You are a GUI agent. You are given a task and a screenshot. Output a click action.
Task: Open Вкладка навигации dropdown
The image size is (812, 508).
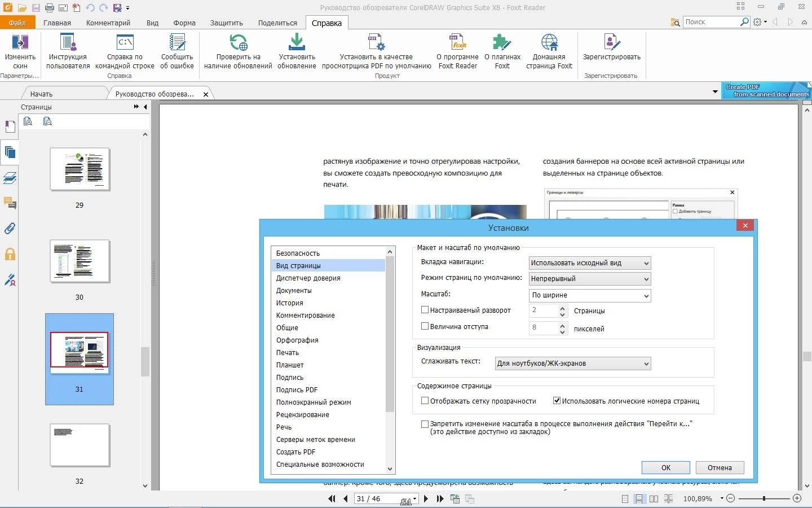pos(590,263)
